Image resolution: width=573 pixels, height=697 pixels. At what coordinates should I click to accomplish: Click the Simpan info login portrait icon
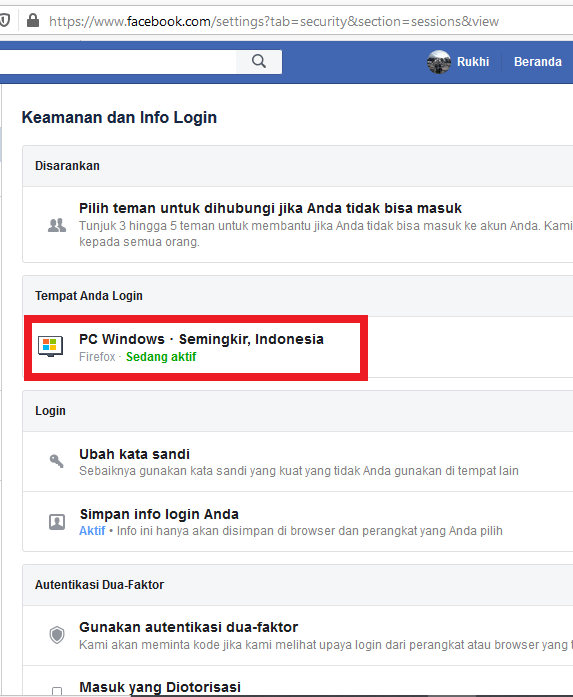pos(57,521)
